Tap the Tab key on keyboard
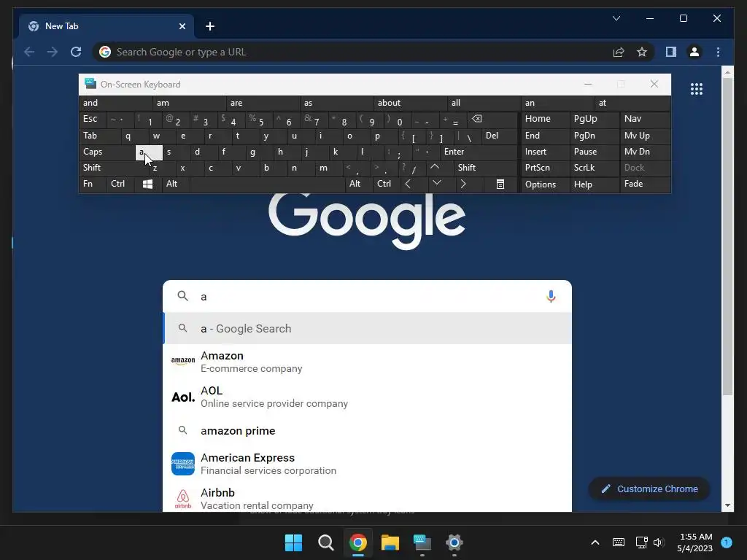Image resolution: width=747 pixels, height=560 pixels. 99,136
